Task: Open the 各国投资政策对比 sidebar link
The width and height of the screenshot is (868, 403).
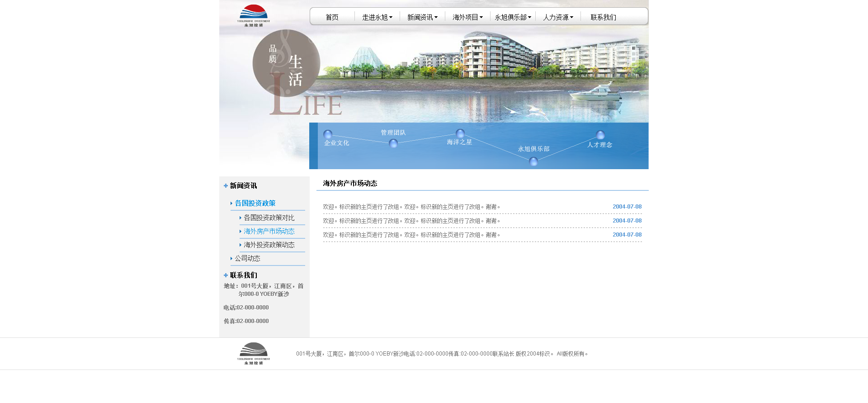Action: coord(269,218)
